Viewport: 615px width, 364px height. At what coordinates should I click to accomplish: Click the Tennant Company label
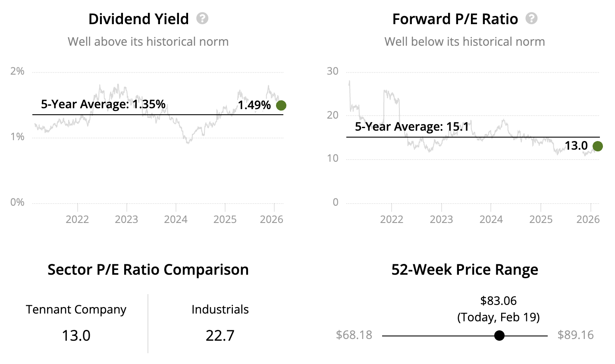pyautogui.click(x=76, y=309)
